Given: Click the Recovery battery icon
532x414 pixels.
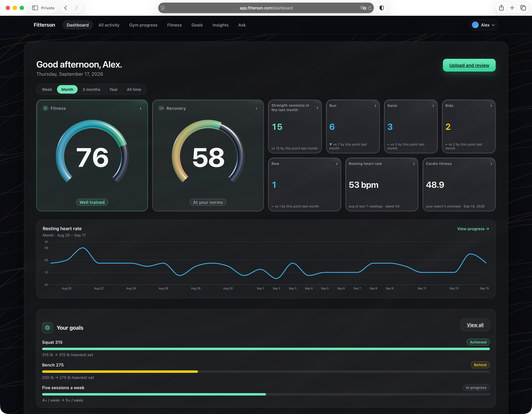Looking at the screenshot, I should (x=161, y=108).
